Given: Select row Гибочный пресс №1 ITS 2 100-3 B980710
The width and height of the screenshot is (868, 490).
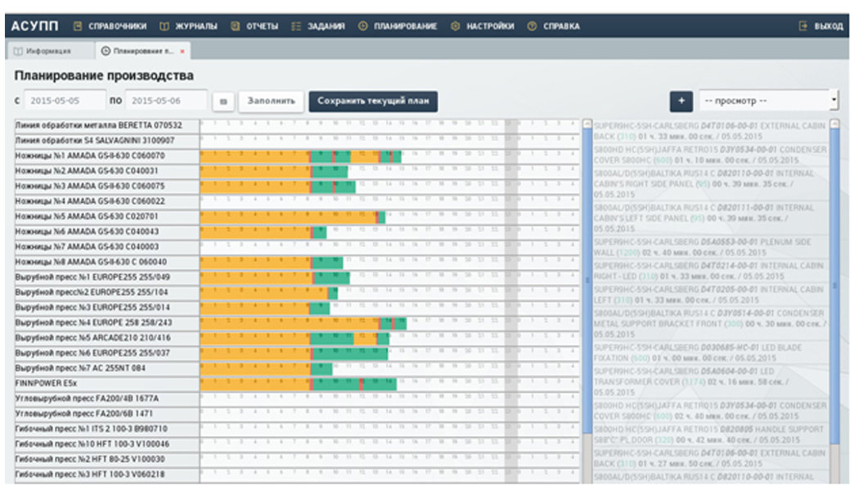Looking at the screenshot, I should (106, 429).
